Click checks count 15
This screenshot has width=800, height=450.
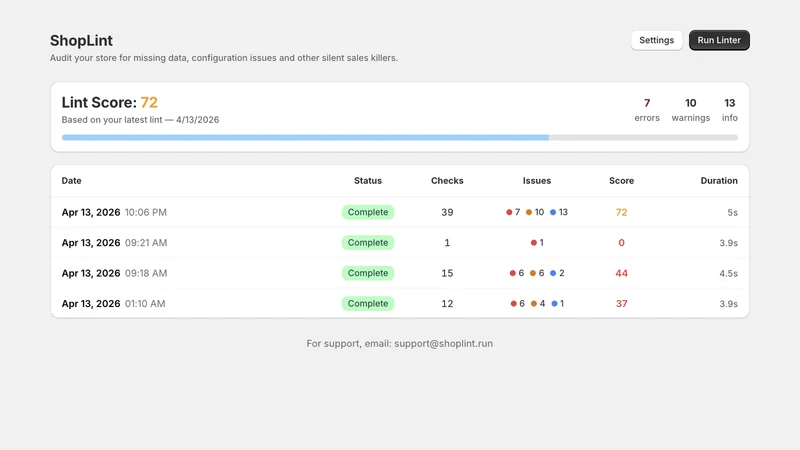447,273
